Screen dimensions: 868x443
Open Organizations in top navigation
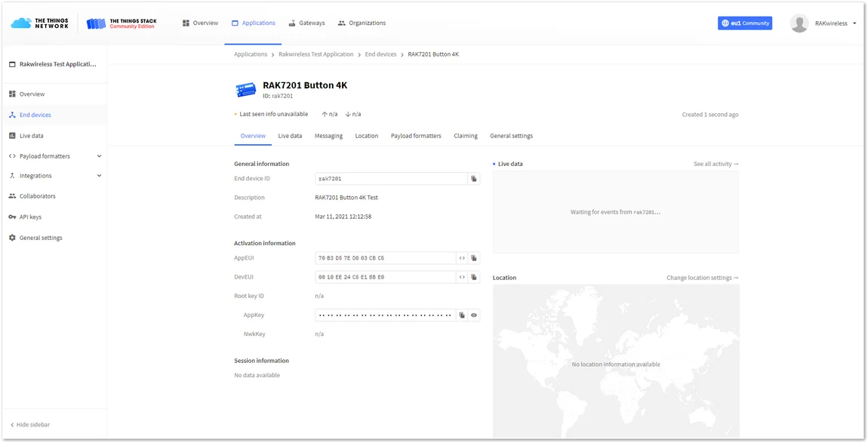coord(362,23)
